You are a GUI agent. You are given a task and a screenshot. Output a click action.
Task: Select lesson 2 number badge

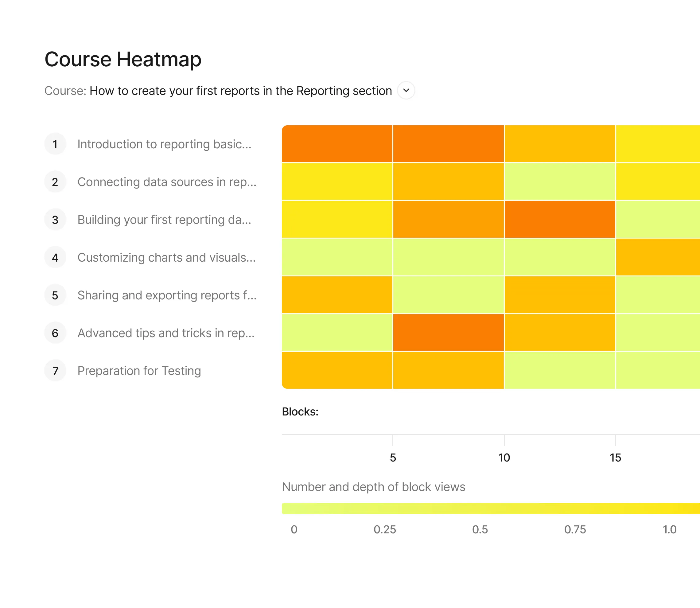(x=55, y=182)
